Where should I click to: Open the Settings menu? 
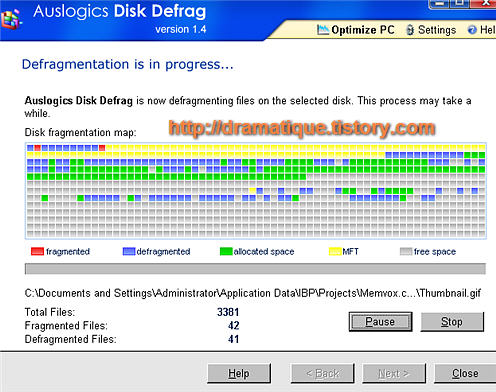431,30
